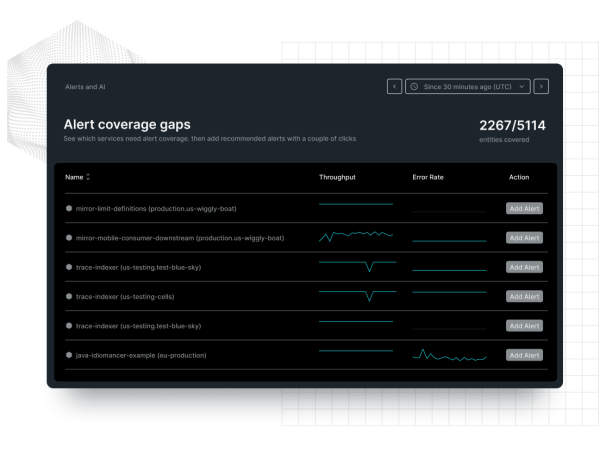600x454 pixels.
Task: Click status dot for trace-indexer us-testing-cells
Action: (x=69, y=296)
